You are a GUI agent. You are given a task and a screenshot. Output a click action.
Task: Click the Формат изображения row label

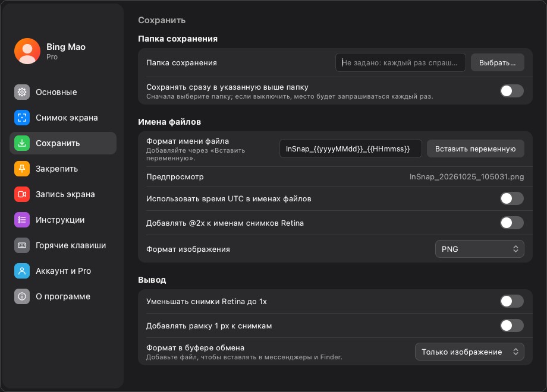click(188, 249)
